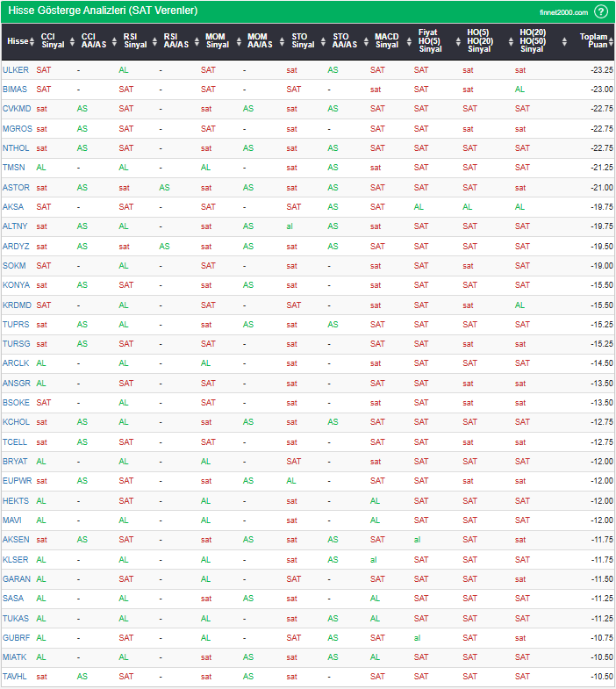616x689 pixels.
Task: Click the sort arrows beside Hisse header
Action: point(32,41)
